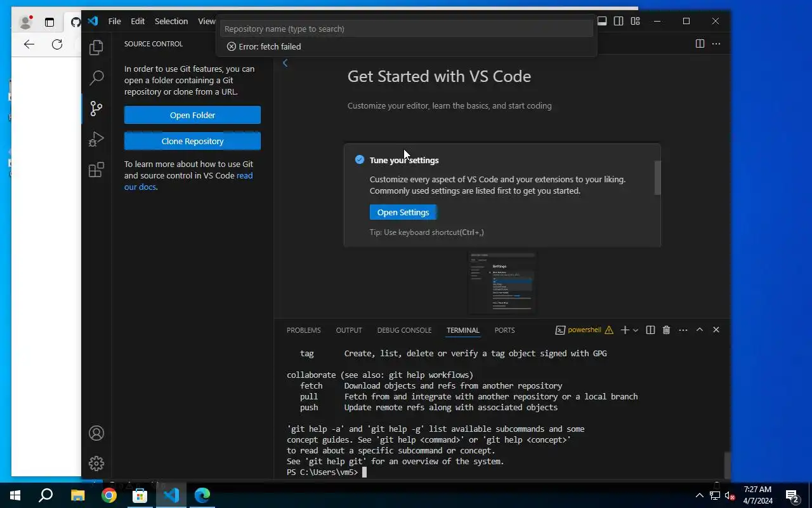This screenshot has width=812, height=508.
Task: Open the Manage gear icon
Action: click(96, 464)
